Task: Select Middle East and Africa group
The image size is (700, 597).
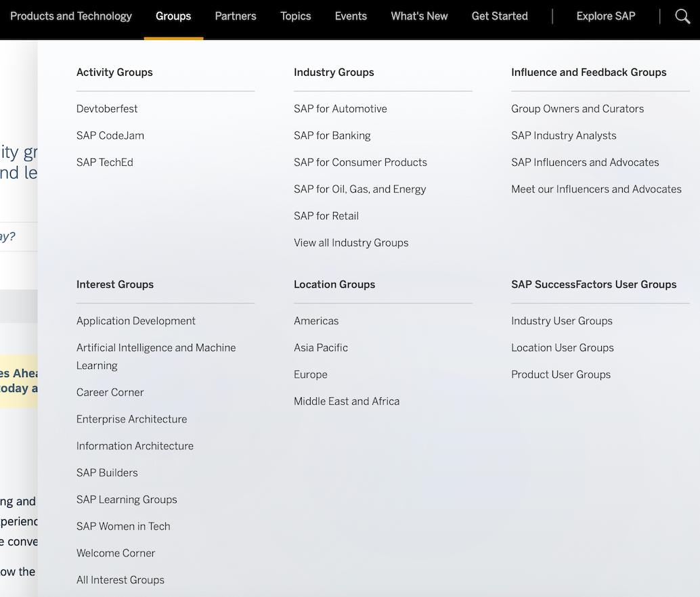Action: pos(347,401)
